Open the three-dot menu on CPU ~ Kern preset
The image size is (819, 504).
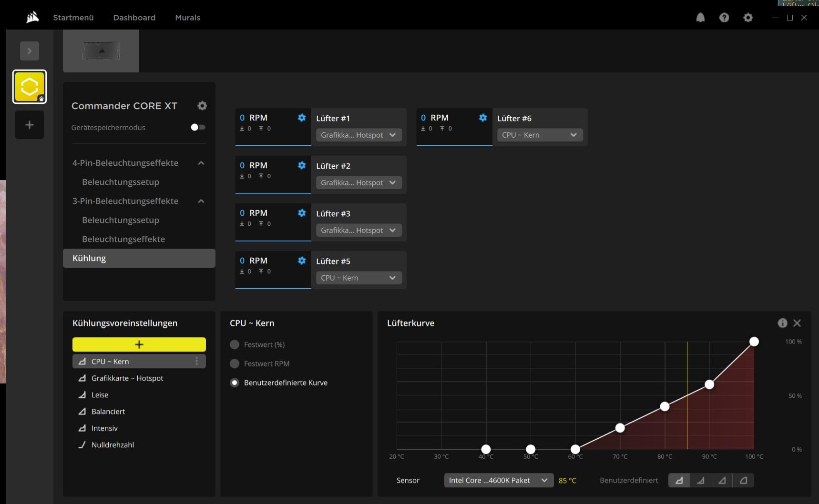coord(196,362)
